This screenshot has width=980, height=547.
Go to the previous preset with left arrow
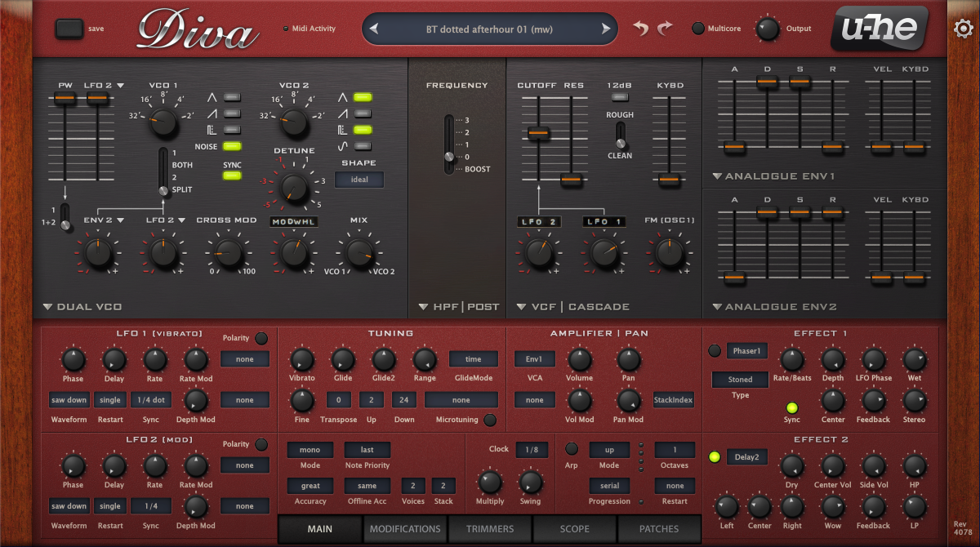coord(374,29)
